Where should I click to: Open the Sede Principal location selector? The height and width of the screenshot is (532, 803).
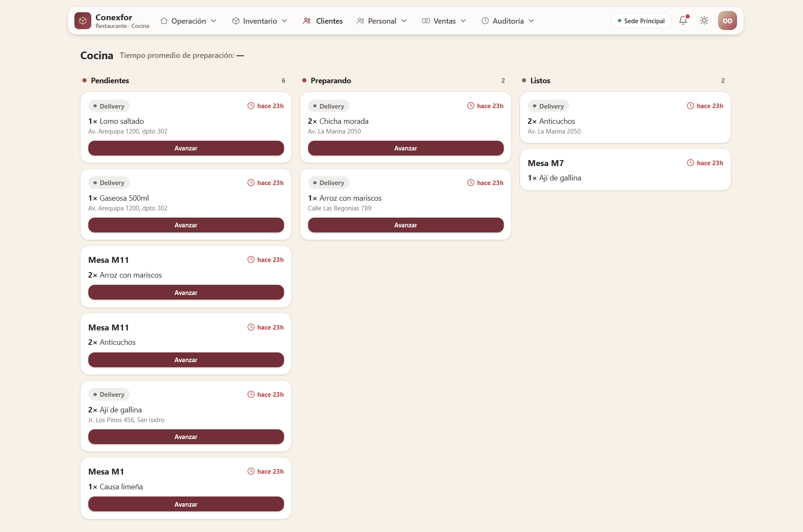[x=641, y=21]
